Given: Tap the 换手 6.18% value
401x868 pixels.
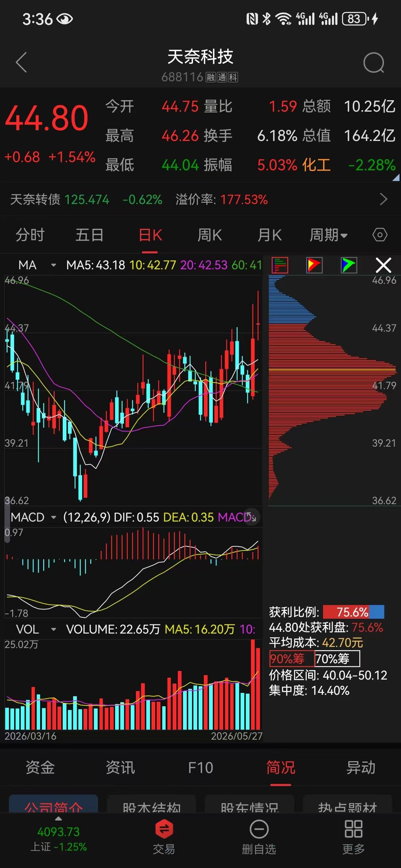Looking at the screenshot, I should (x=277, y=136).
